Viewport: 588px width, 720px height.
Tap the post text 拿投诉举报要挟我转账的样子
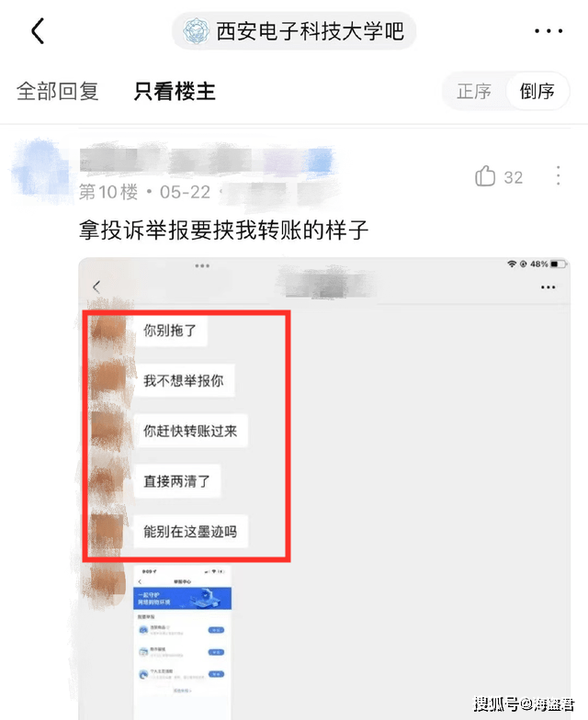pos(224,230)
